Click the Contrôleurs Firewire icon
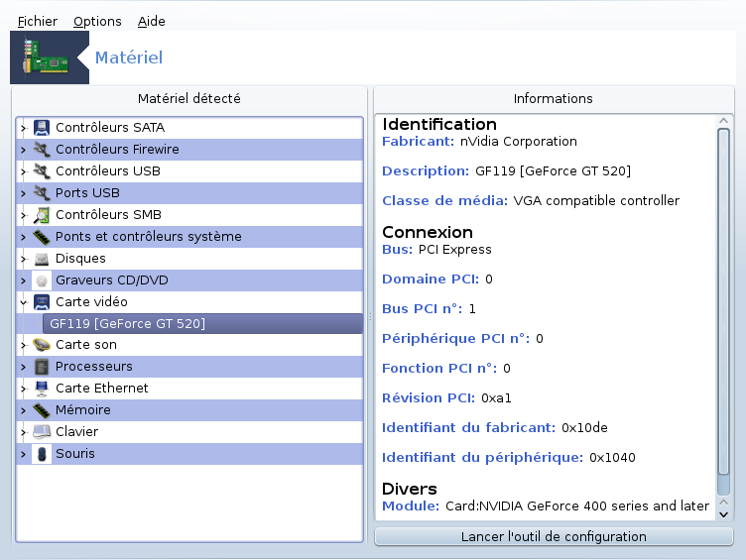746x560 pixels. 42,150
